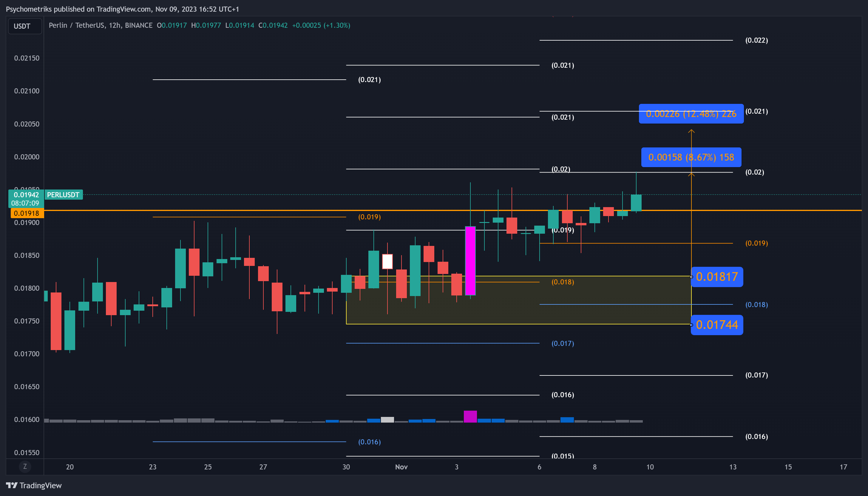Click the +0.00025 (+1.30%) change value
Viewport: 868px width, 496px height.
click(x=321, y=25)
